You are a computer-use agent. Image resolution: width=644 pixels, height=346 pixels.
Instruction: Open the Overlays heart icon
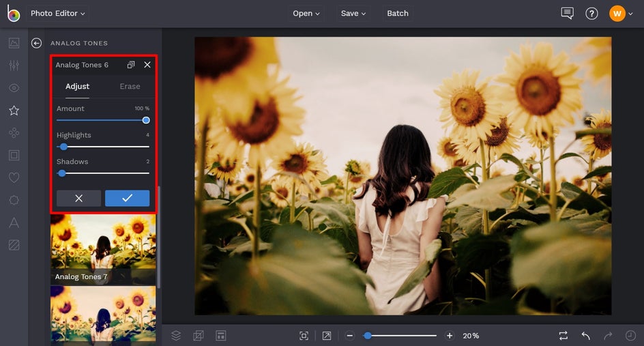(x=14, y=177)
